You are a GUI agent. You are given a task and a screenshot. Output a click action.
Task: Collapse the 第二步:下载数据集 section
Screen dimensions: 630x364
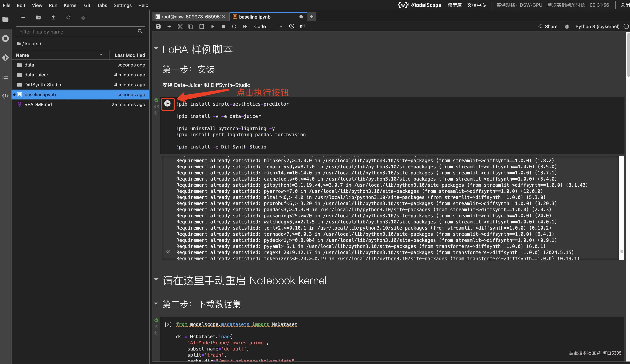pos(156,303)
